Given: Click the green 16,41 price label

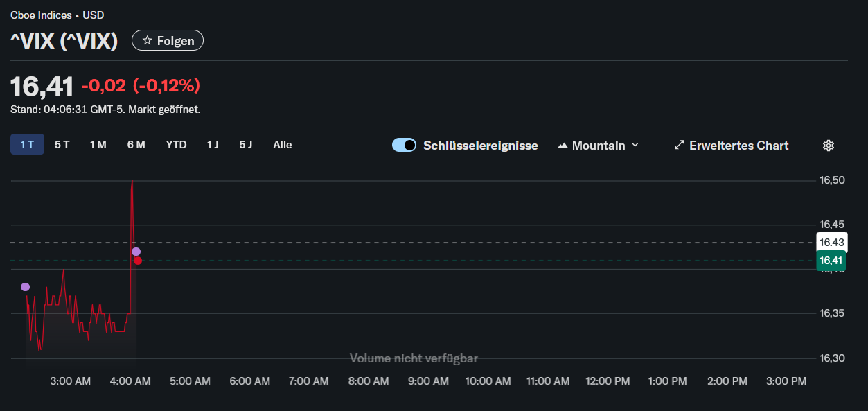Looking at the screenshot, I should tap(832, 261).
